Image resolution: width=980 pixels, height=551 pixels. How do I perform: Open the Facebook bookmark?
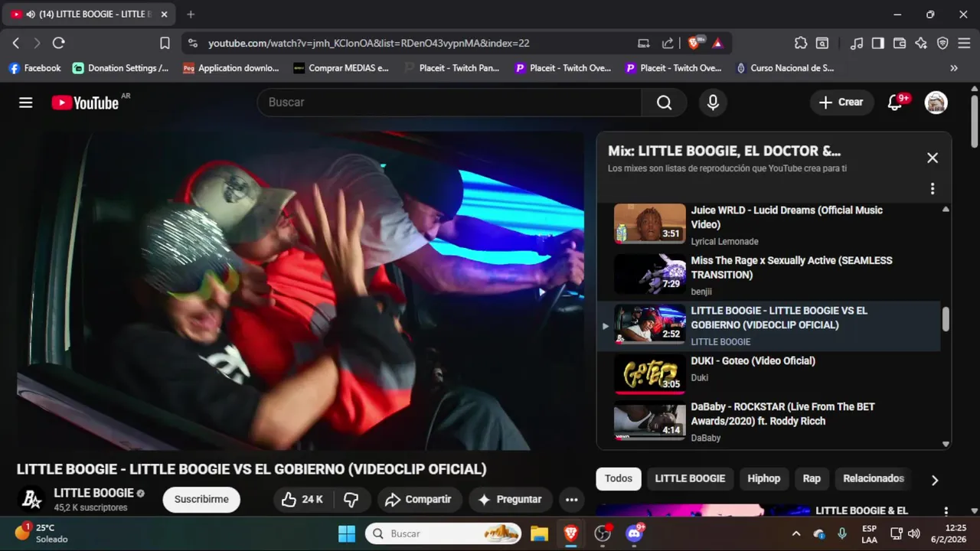pyautogui.click(x=34, y=68)
